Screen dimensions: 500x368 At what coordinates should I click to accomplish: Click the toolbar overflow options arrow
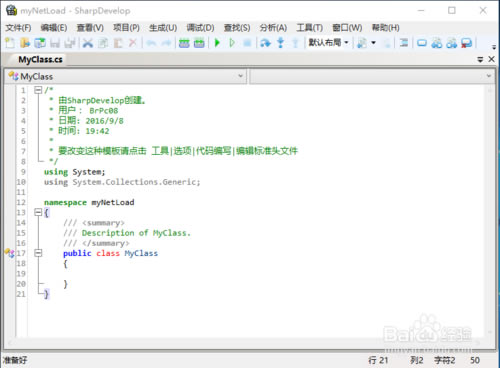click(x=494, y=47)
